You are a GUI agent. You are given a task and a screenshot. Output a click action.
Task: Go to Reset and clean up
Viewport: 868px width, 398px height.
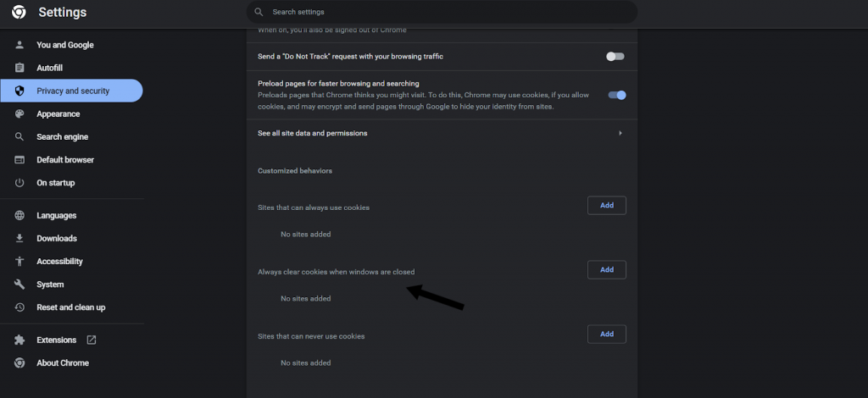click(70, 307)
